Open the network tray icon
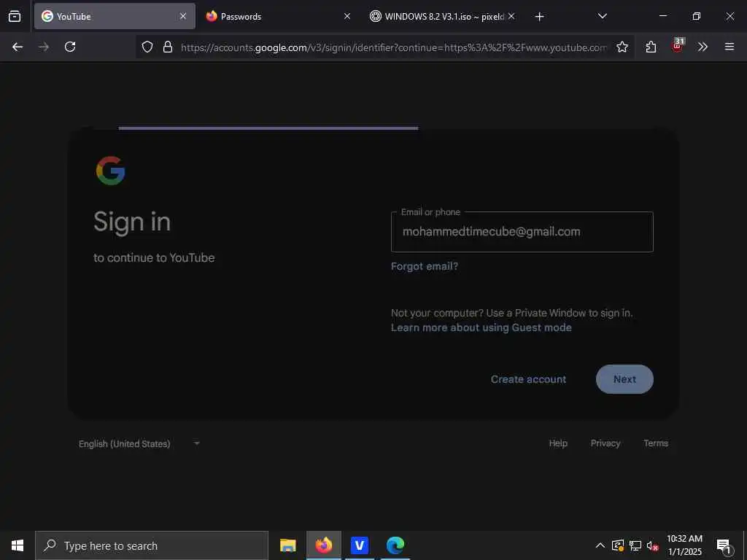The width and height of the screenshot is (747, 560). click(635, 545)
